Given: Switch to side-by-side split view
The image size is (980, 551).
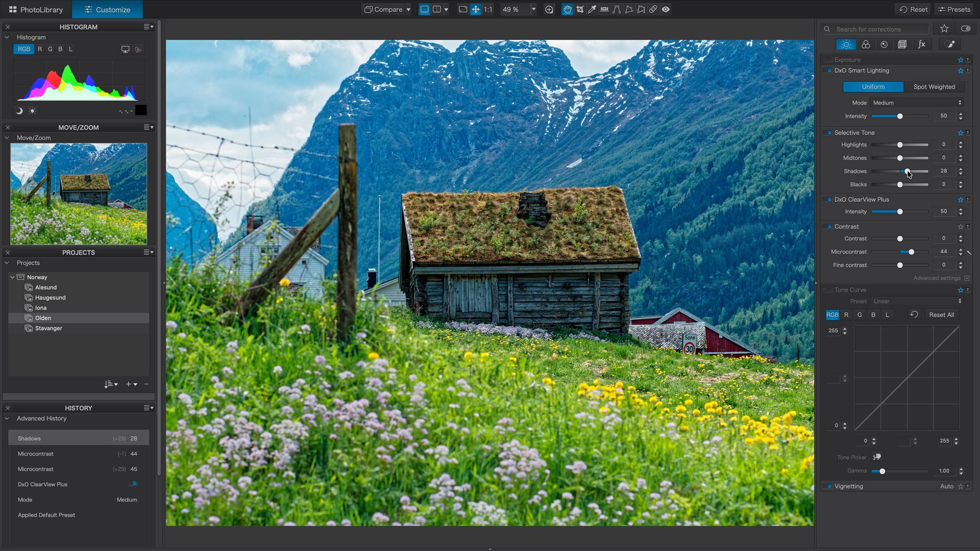Looking at the screenshot, I should [437, 9].
